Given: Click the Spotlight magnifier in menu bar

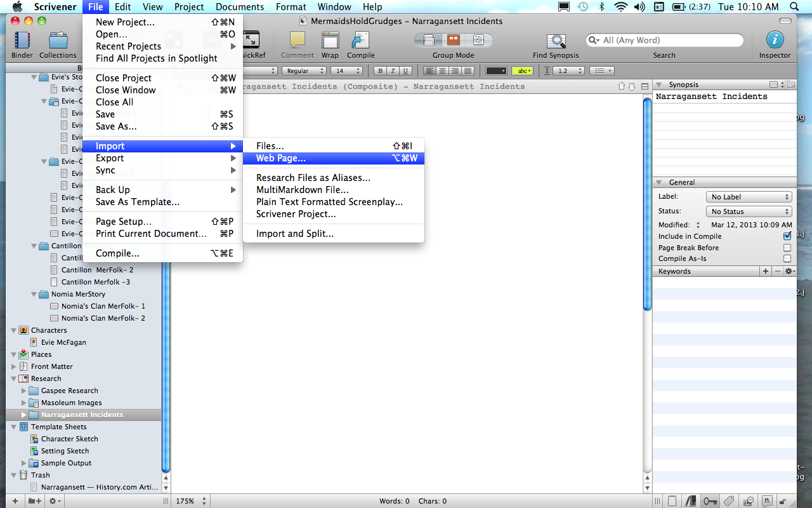Looking at the screenshot, I should click(x=793, y=7).
